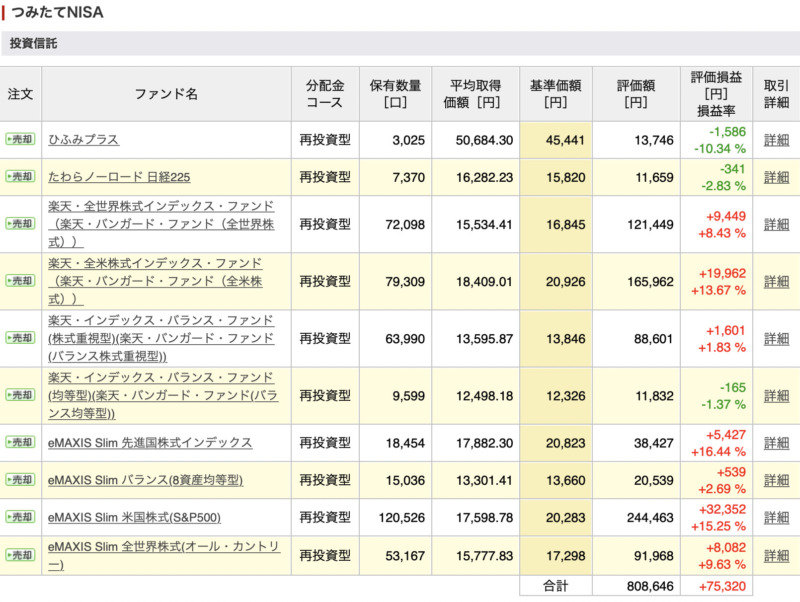Sell eMAXIS Slim 先進国株式インデックス fund
The width and height of the screenshot is (800, 602).
(20, 442)
